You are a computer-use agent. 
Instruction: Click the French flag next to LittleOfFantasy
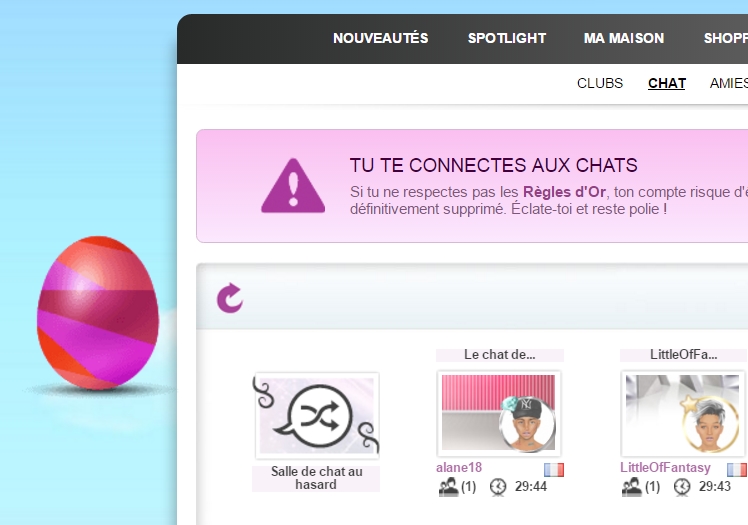click(x=737, y=470)
